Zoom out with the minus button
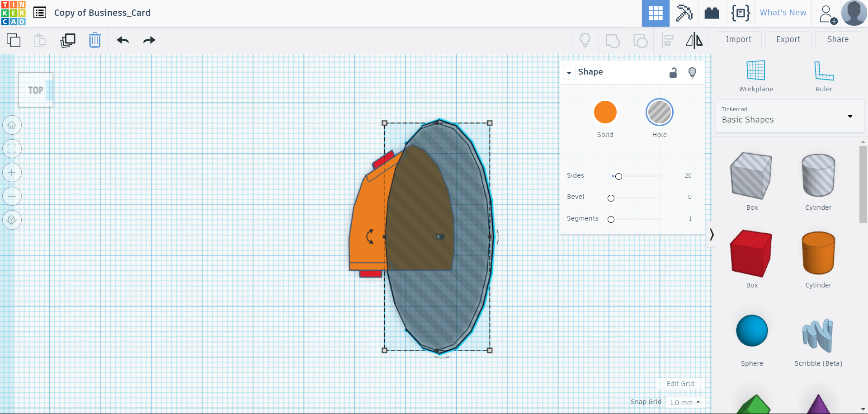Image resolution: width=868 pixels, height=414 pixels. (x=12, y=196)
